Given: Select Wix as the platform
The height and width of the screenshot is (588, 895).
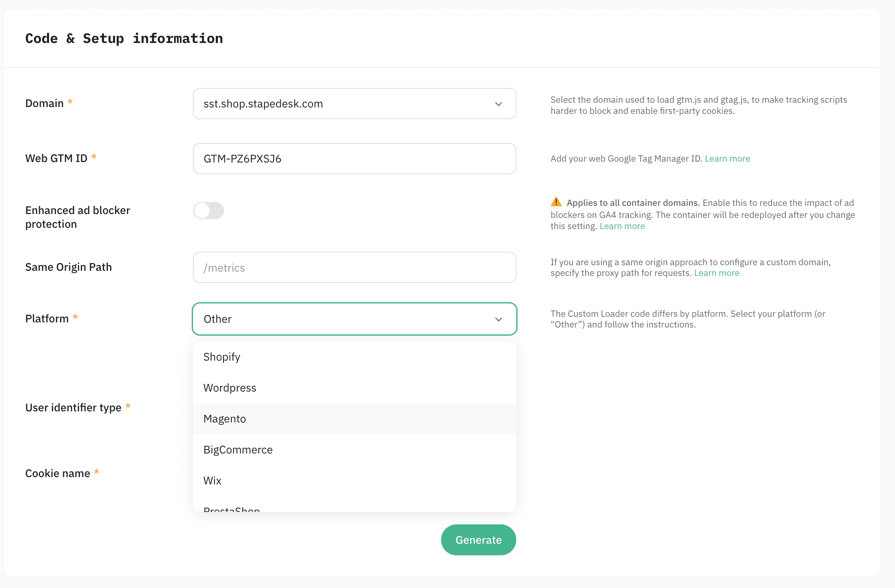Looking at the screenshot, I should click(x=212, y=480).
